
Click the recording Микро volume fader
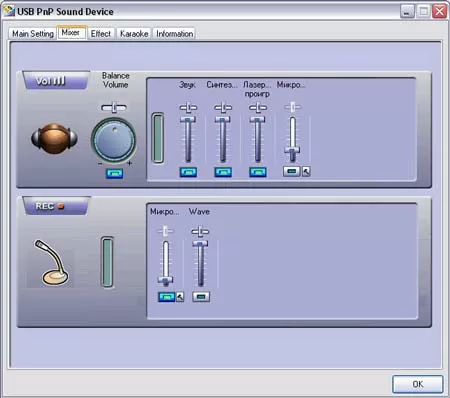[x=166, y=279]
